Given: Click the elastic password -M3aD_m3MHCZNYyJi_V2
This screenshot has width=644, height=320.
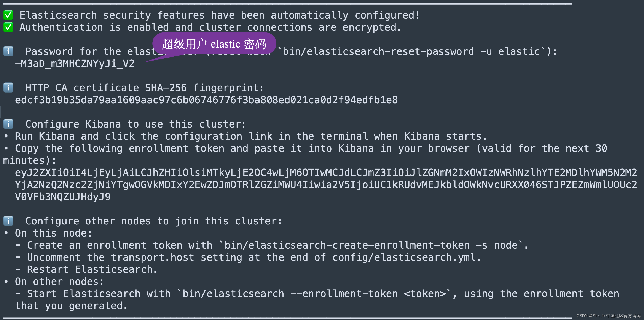Looking at the screenshot, I should [x=75, y=64].
